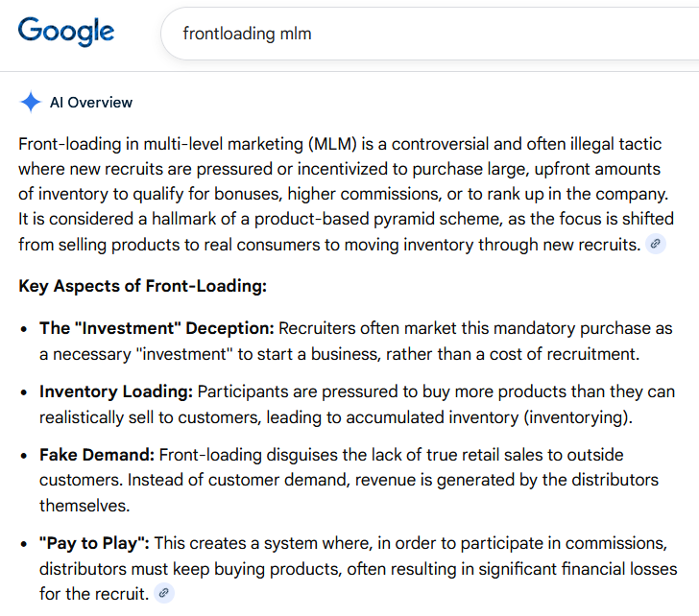699x616 pixels.
Task: Click the "AI Overview" label
Action: [91, 103]
